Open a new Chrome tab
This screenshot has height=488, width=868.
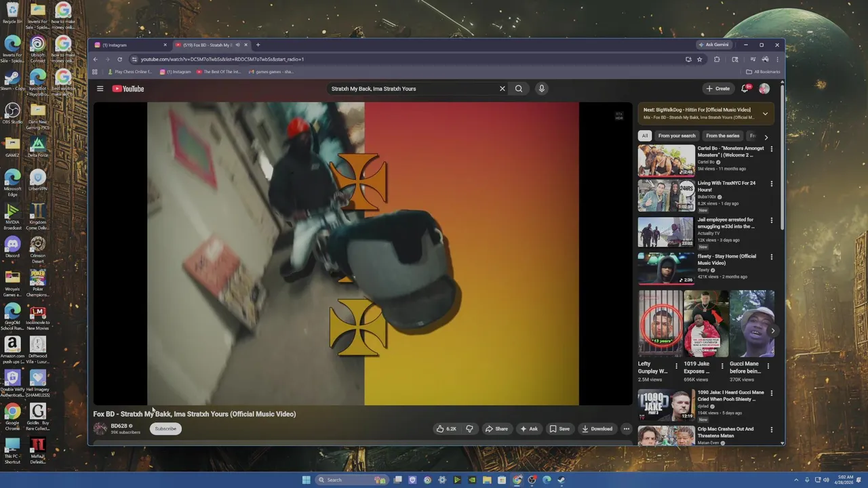click(258, 45)
